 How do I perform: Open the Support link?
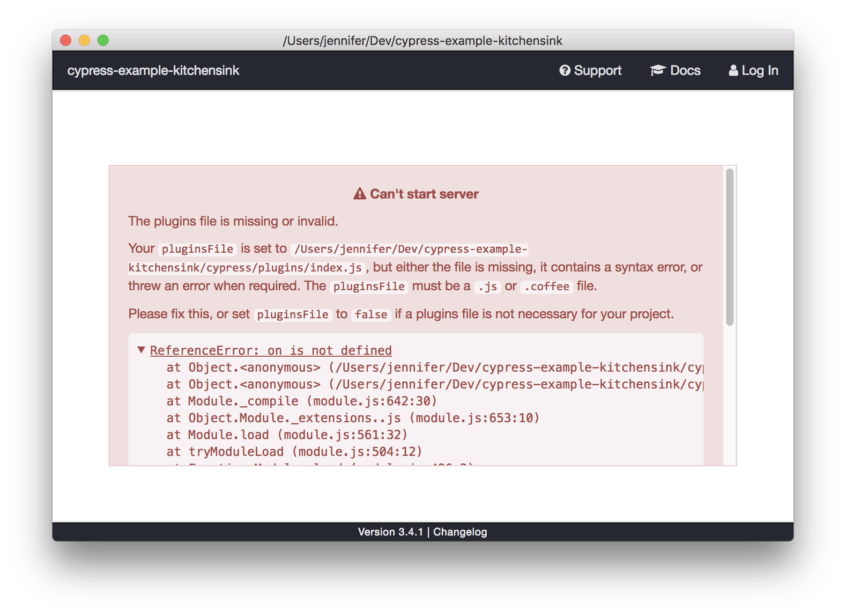coord(591,70)
